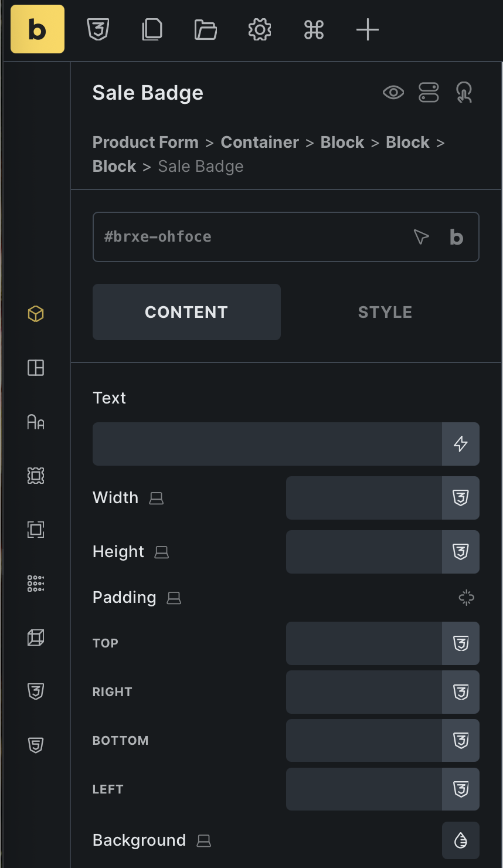
Task: Open settings gear in top toolbar
Action: click(260, 29)
